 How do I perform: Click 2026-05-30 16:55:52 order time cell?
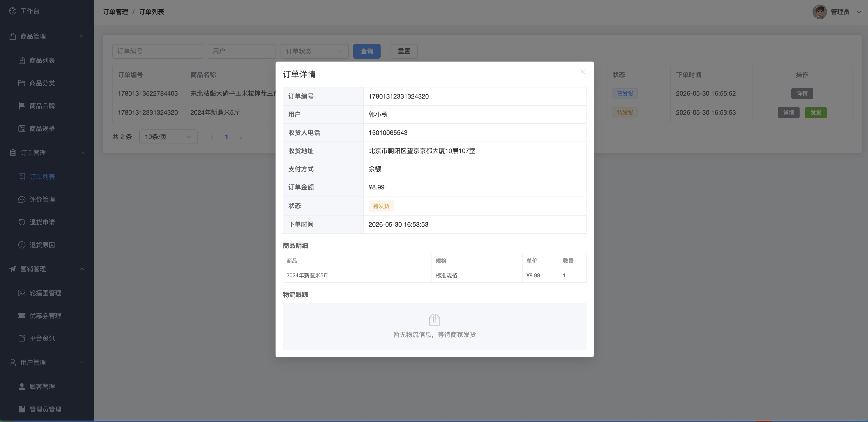706,94
